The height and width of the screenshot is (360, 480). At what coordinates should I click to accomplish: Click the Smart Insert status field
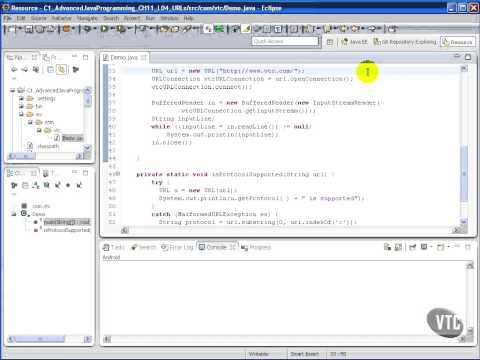(x=304, y=354)
